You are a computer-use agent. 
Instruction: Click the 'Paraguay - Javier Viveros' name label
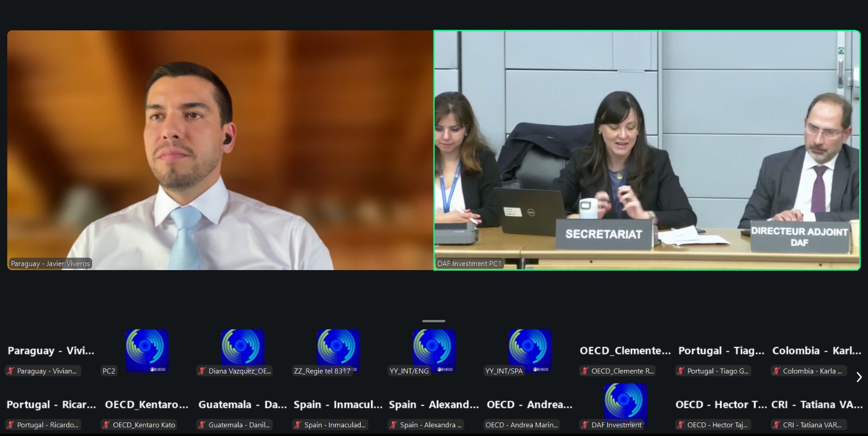(x=50, y=264)
